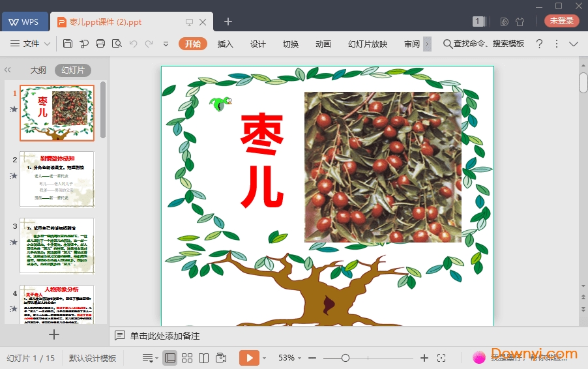Image resolution: width=588 pixels, height=369 pixels.
Task: Close the 枣儿ppt课件 document tab
Action: click(x=203, y=22)
